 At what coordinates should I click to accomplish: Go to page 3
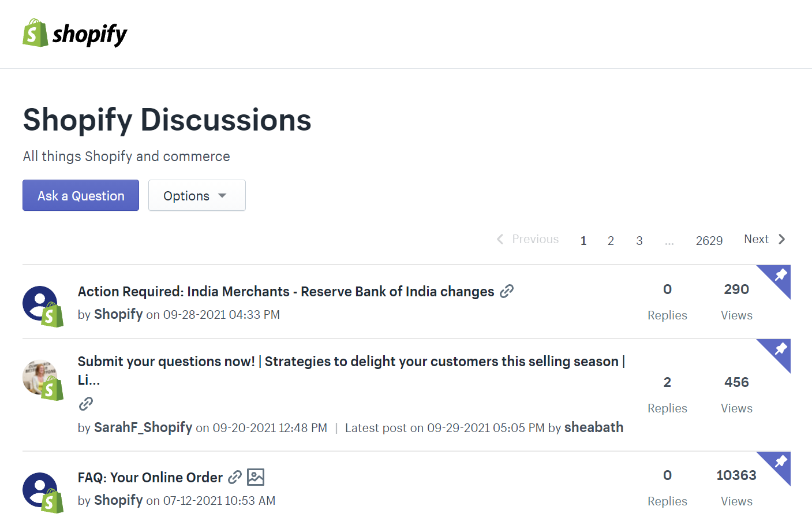pos(639,240)
